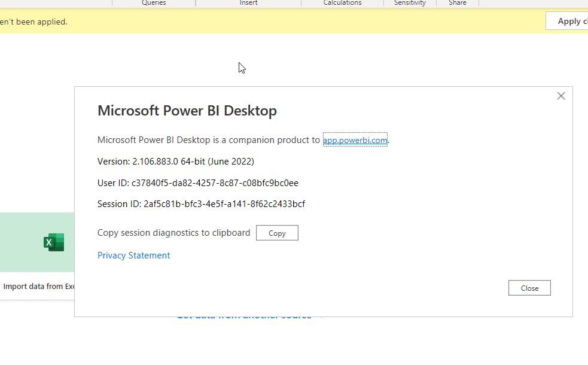Click the Close button in the dialog
Viewport: 588px width, 365px height.
[529, 288]
